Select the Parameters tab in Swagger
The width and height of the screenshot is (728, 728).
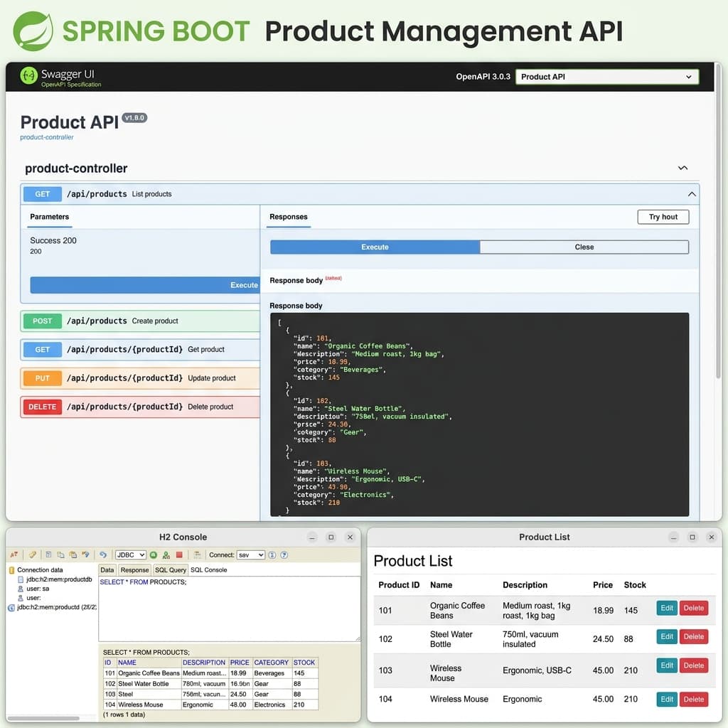[49, 217]
